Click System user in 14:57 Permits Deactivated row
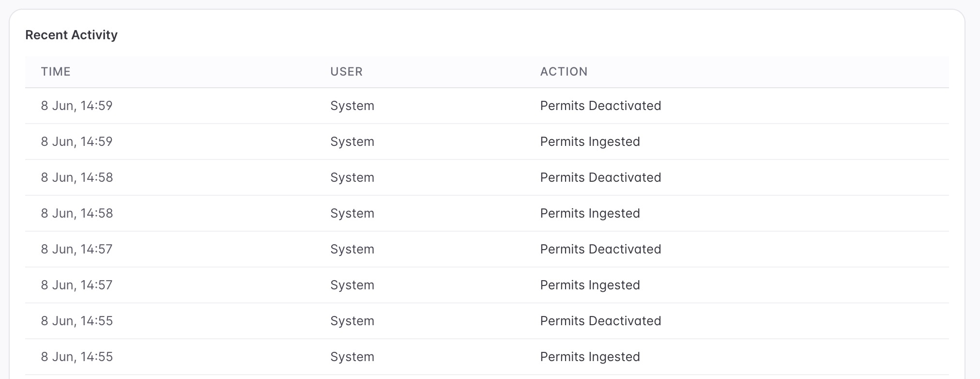 352,249
